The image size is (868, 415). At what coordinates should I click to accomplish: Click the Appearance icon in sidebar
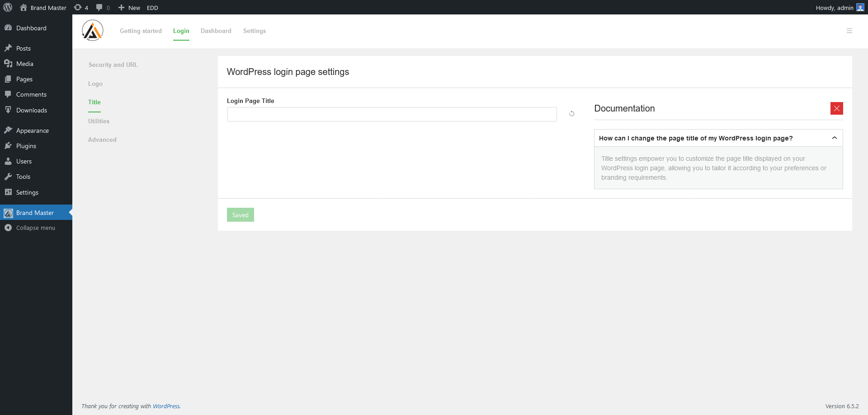pos(8,130)
